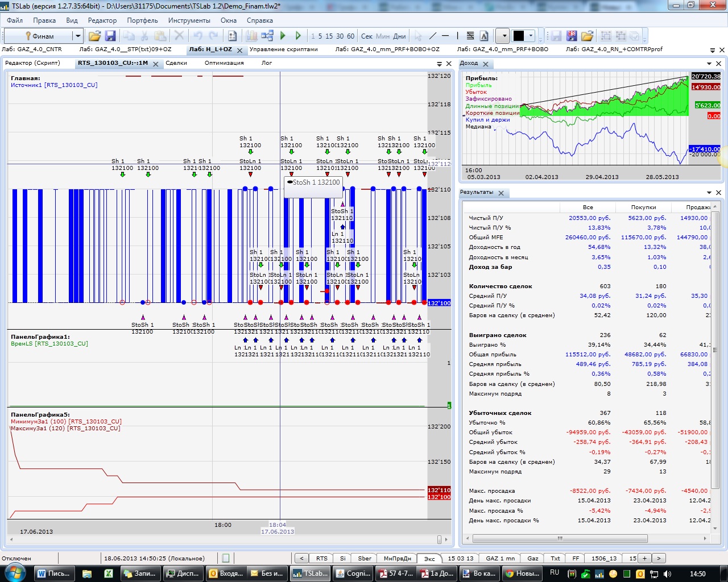Click the block diagram icon in the toolbar
Viewport: 728px width, 582px height.
[x=267, y=36]
